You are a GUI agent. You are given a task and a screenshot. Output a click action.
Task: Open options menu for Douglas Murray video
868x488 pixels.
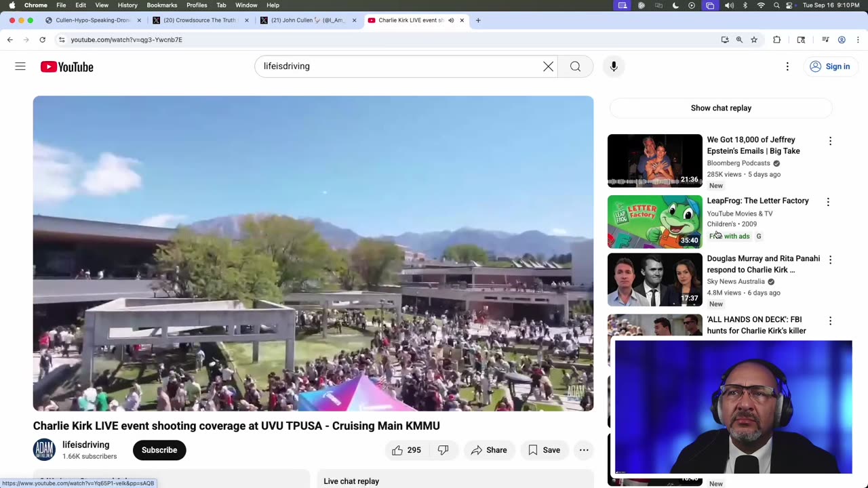tap(830, 260)
